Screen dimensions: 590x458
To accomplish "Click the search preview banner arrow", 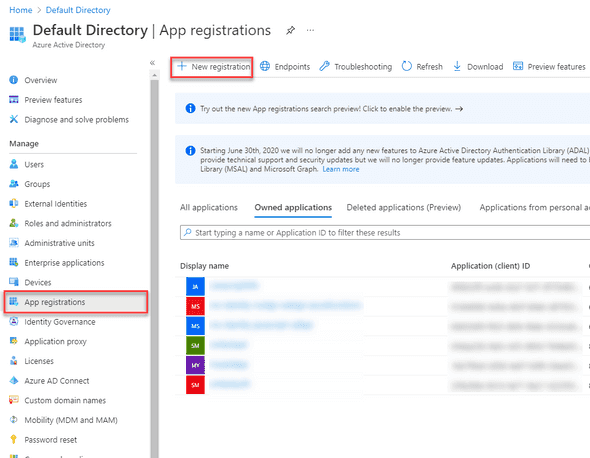I will click(x=459, y=109).
